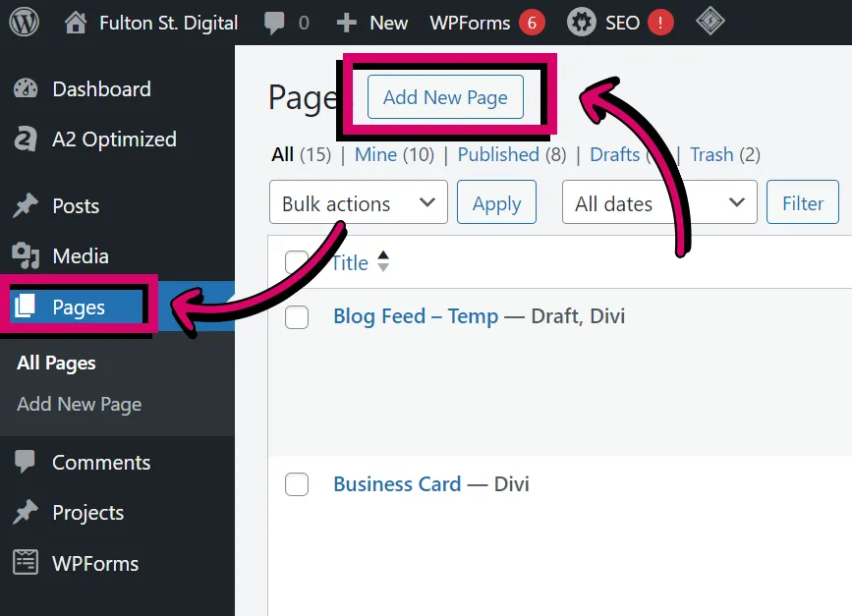Click the Apply button next to Bulk actions
852x616 pixels.
496,202
